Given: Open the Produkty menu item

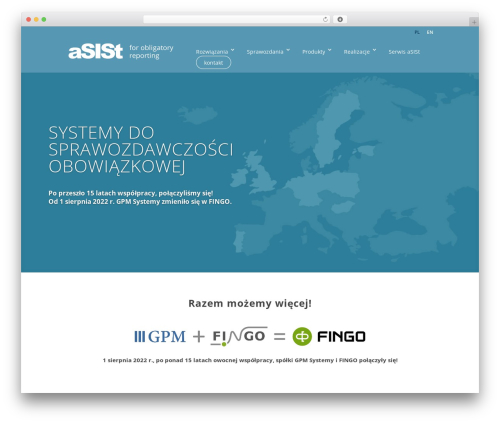Looking at the screenshot, I should pos(313,52).
